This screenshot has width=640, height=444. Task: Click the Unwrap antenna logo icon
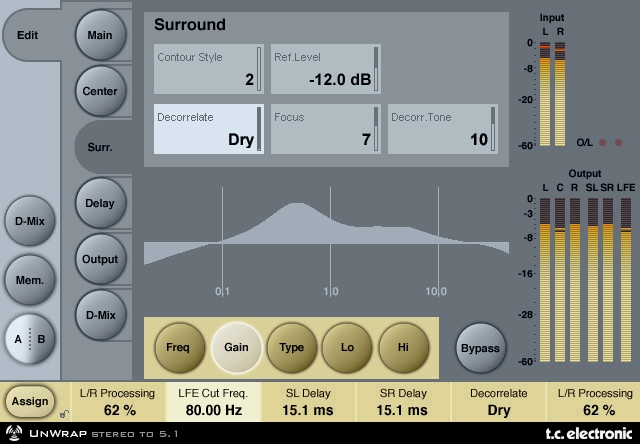(x=14, y=433)
